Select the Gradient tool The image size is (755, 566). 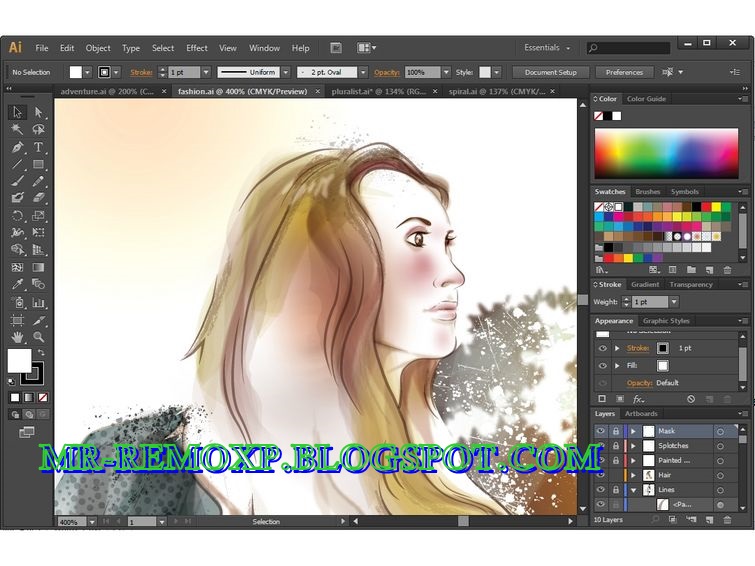(39, 267)
